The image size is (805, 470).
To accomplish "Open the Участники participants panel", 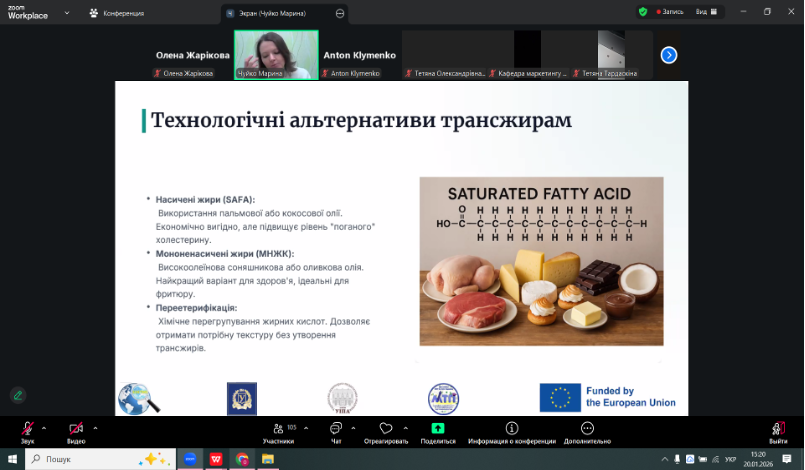I will [279, 433].
